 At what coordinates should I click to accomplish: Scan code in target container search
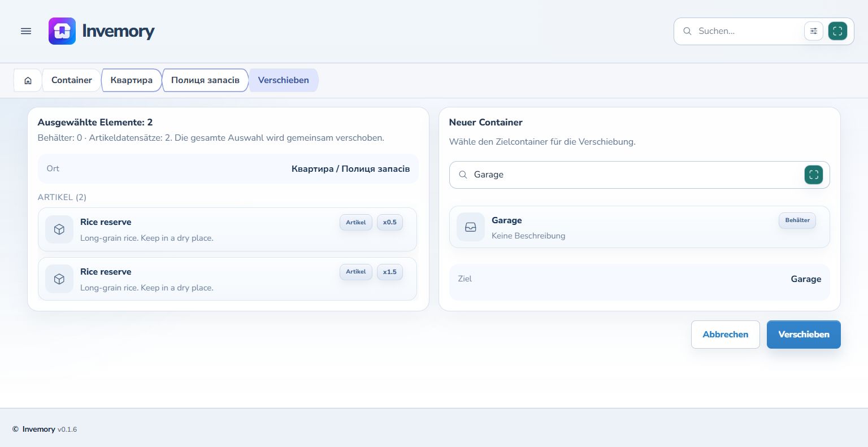814,175
